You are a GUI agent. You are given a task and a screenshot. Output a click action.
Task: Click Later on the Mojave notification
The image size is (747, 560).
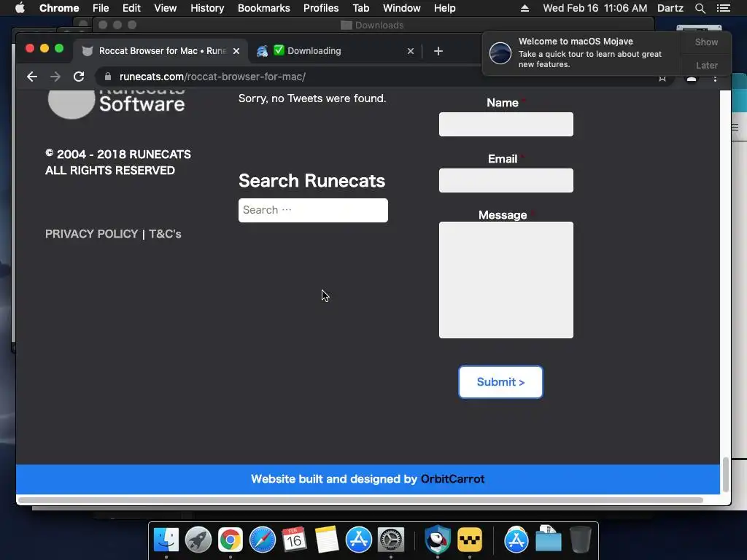tap(706, 65)
